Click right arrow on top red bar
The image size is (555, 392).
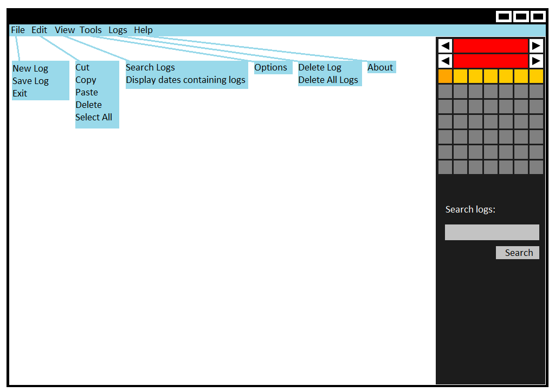click(x=536, y=46)
